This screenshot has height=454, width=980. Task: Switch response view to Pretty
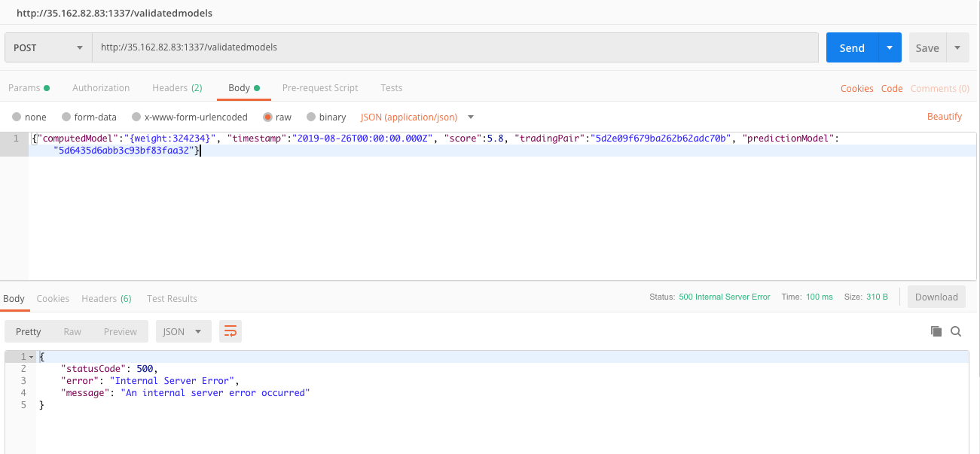(x=29, y=331)
